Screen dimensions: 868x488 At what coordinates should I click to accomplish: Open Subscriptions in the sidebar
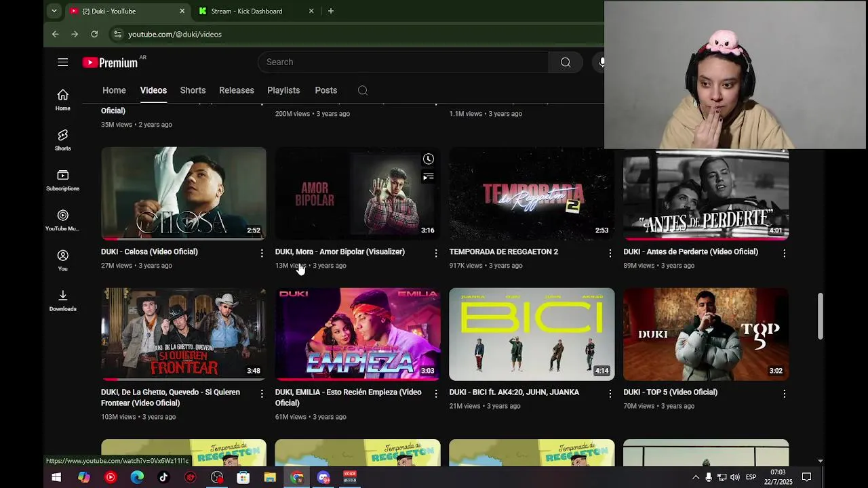62,180
